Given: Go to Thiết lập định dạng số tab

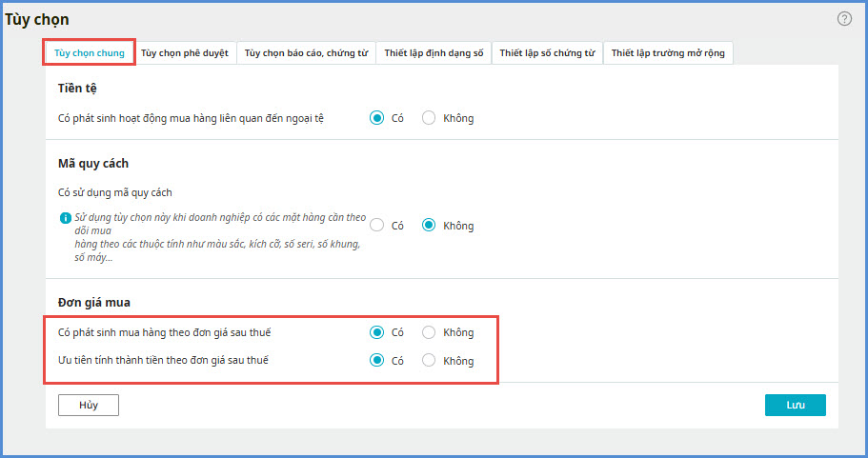Looking at the screenshot, I should [x=434, y=53].
